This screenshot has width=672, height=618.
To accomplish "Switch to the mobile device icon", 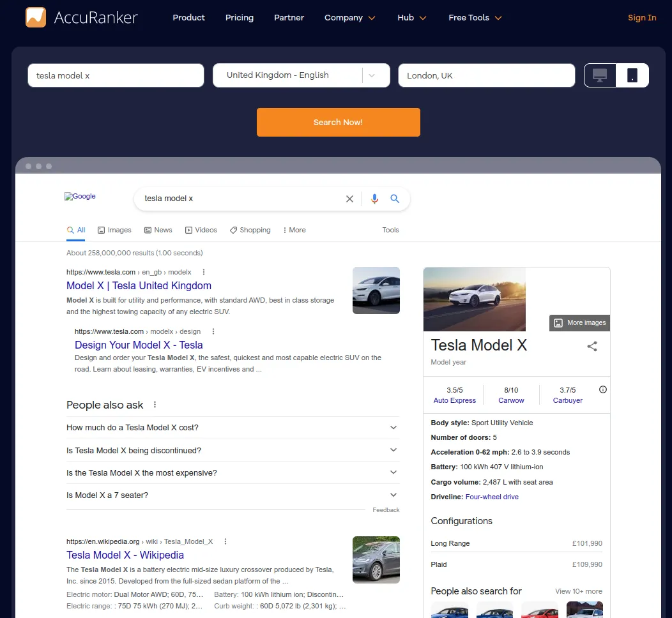I will point(632,75).
